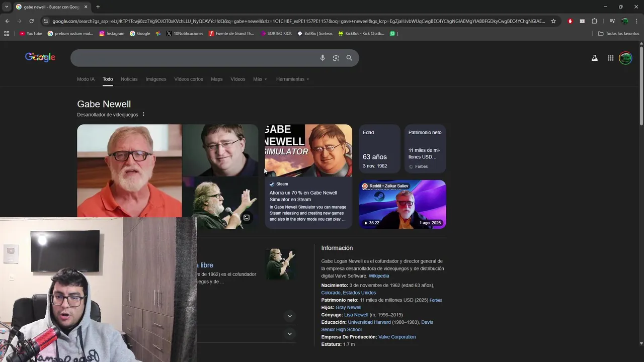This screenshot has width=644, height=362.
Task: Open the Google apps grid
Action: [x=610, y=58]
